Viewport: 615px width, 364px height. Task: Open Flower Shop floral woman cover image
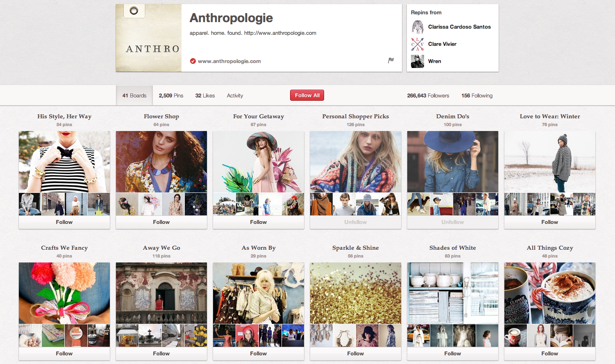point(161,162)
